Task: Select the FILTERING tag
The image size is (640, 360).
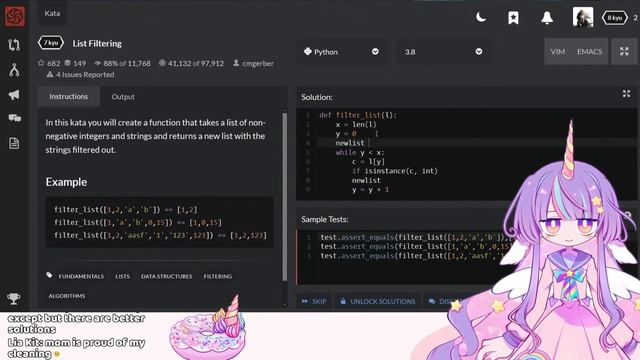Action: tap(218, 276)
